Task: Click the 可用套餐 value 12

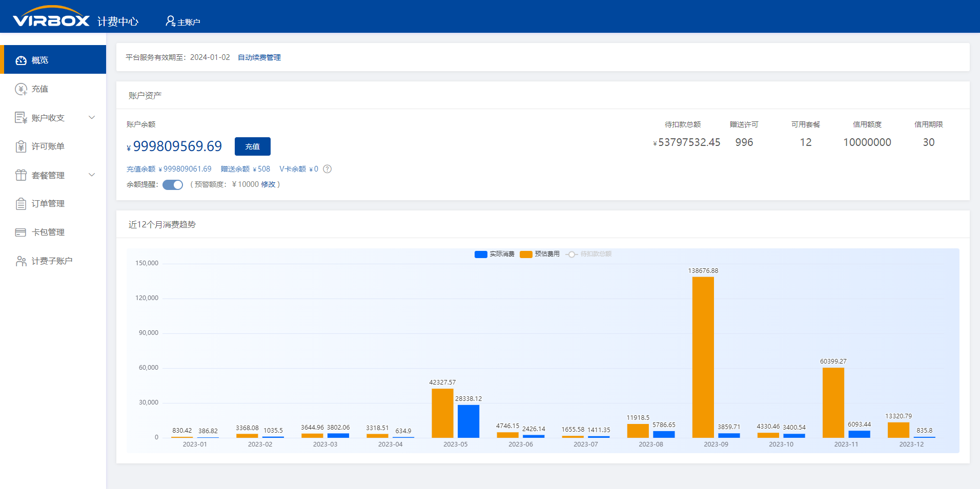Action: [806, 142]
